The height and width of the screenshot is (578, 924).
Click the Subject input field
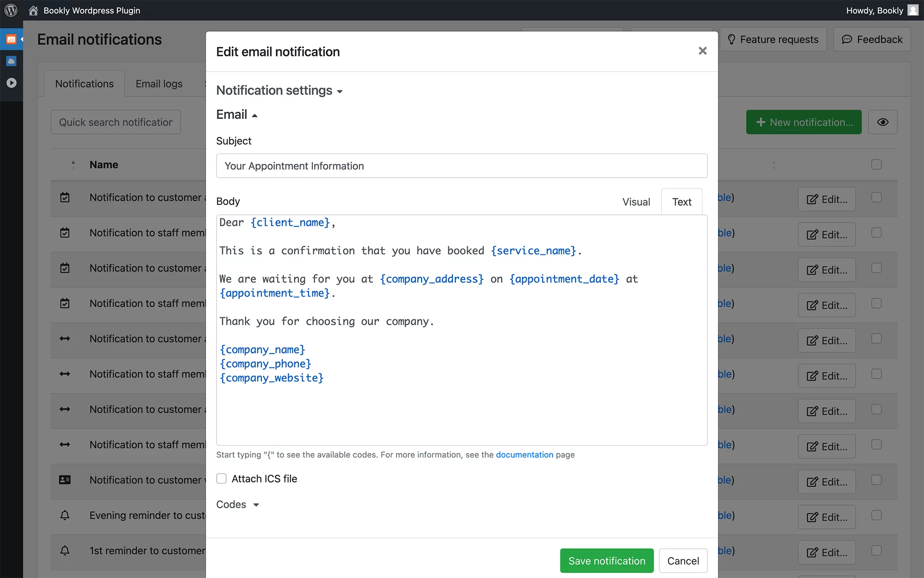pyautogui.click(x=462, y=166)
